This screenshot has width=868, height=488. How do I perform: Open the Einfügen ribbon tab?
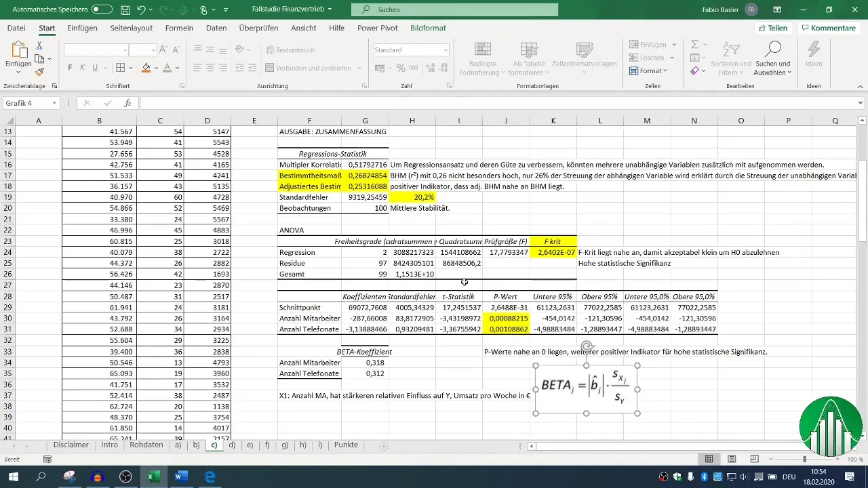pos(82,28)
